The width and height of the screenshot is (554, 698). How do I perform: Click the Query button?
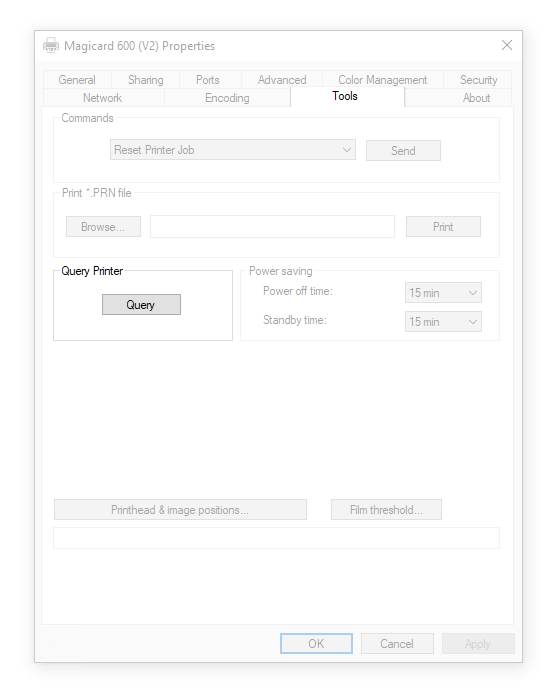tap(141, 304)
